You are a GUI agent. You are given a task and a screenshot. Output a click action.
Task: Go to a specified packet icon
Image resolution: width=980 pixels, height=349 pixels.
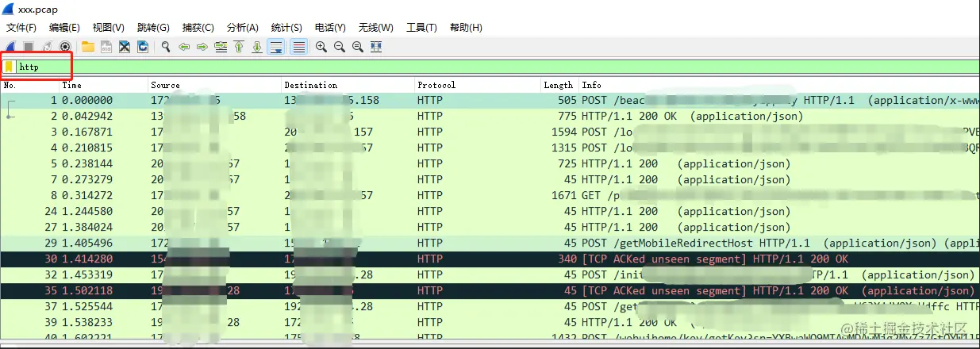tap(221, 47)
